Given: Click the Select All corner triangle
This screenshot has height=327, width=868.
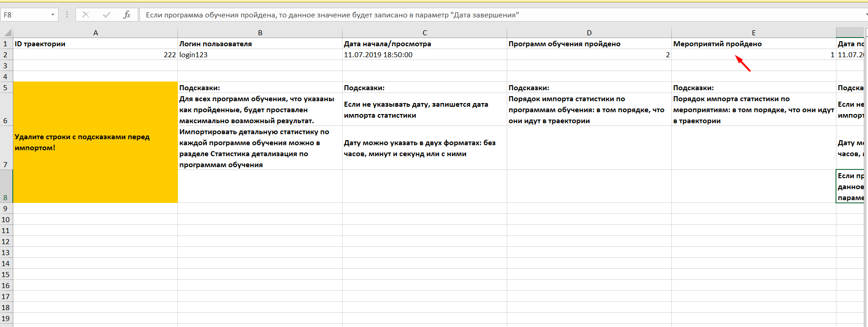Looking at the screenshot, I should [x=7, y=33].
